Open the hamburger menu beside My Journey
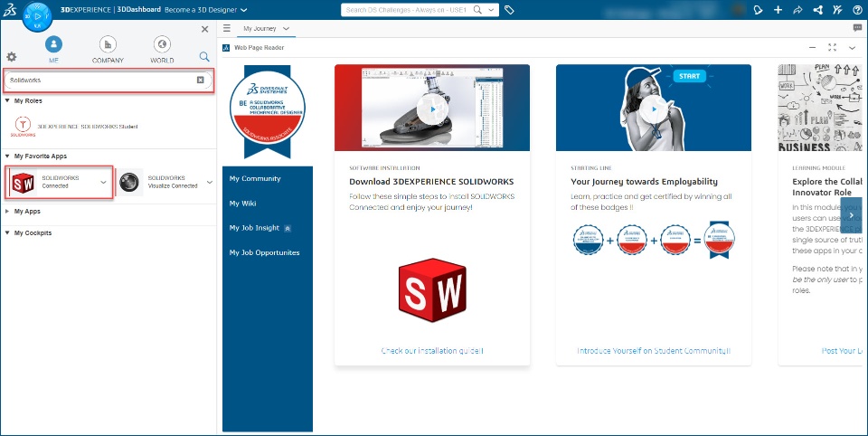The image size is (868, 436). [x=227, y=28]
